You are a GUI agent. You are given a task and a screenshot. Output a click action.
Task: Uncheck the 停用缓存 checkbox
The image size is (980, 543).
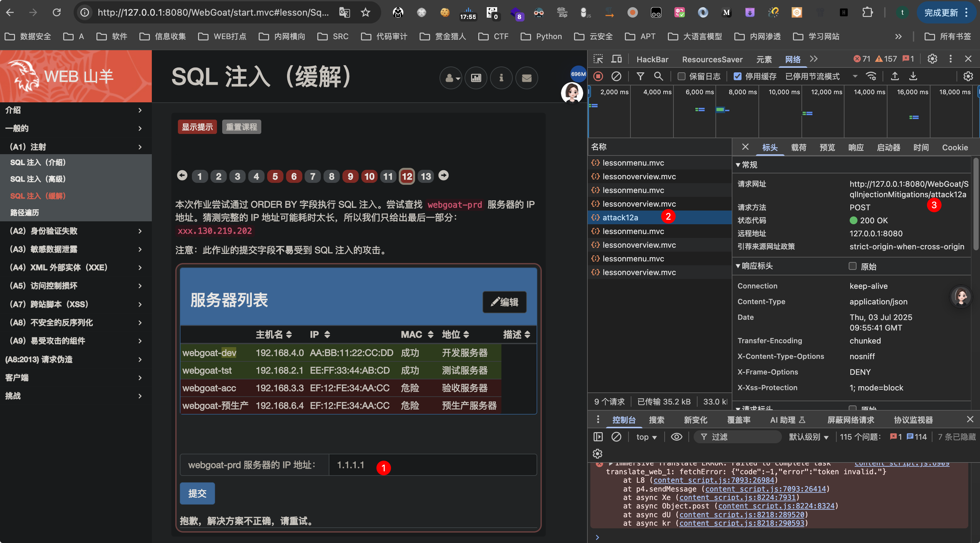(x=737, y=77)
